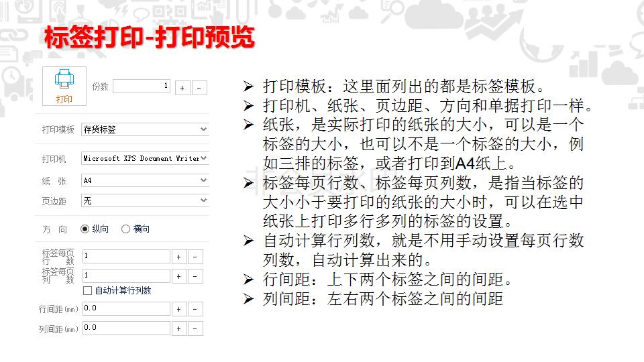Select the 横向 landscape radio button
The height and width of the screenshot is (362, 644).
(x=125, y=229)
